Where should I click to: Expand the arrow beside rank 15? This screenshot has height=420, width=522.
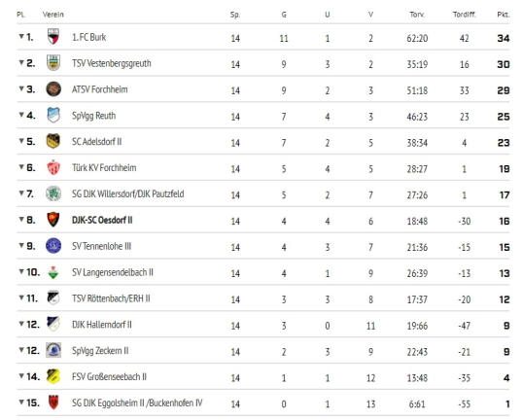coord(21,402)
